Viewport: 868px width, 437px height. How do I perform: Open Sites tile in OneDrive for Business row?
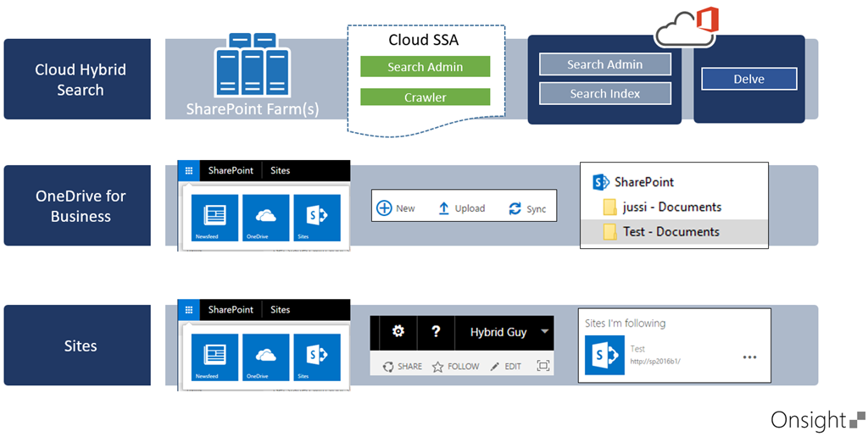pyautogui.click(x=317, y=218)
